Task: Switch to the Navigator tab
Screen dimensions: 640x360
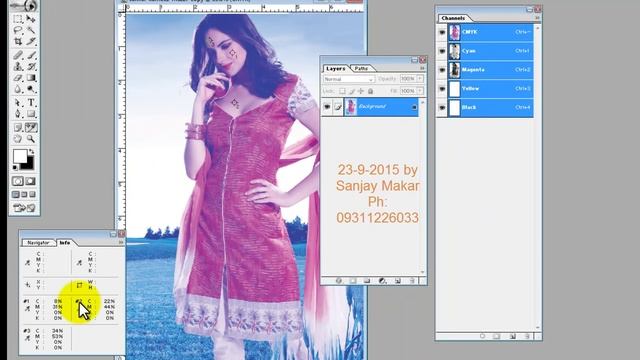Action: [x=38, y=243]
